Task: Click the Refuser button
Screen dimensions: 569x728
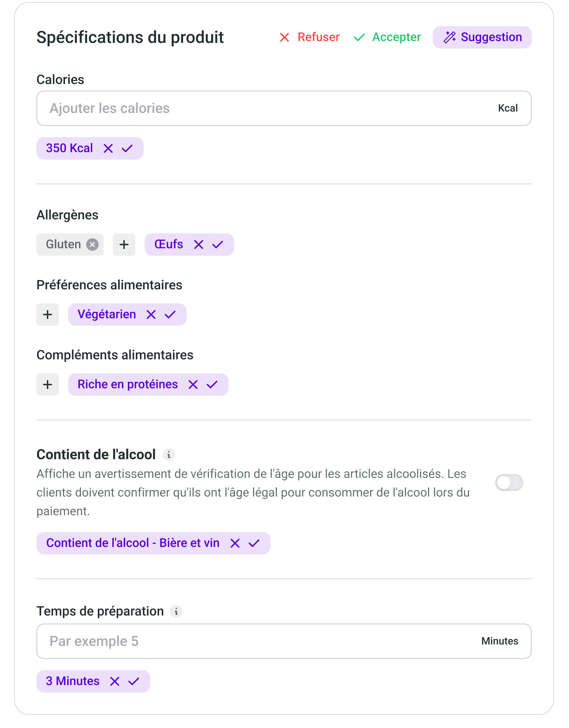Action: point(309,37)
